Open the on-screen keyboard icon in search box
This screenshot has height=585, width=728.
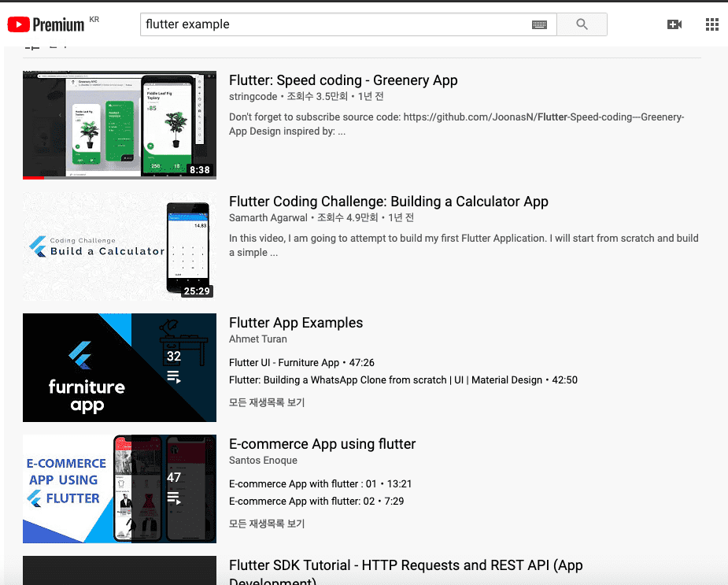(539, 24)
